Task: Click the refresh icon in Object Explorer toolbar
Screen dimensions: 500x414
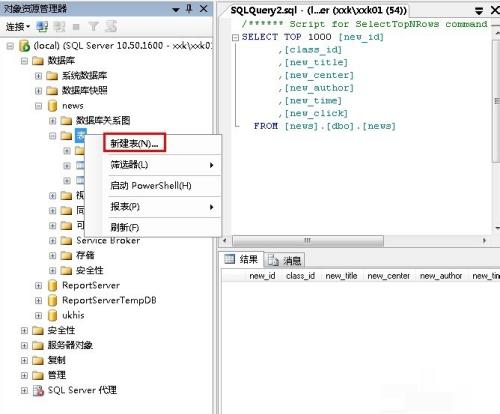Action: (111, 26)
